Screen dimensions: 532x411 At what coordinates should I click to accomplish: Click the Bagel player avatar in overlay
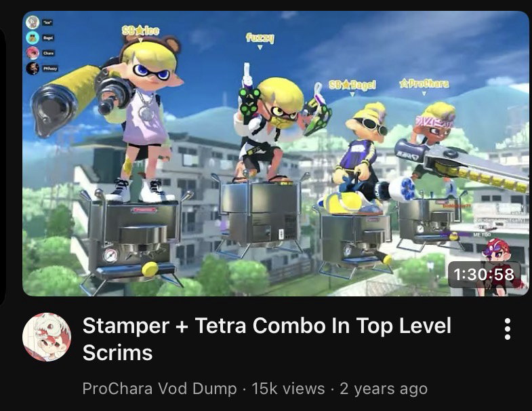33,38
